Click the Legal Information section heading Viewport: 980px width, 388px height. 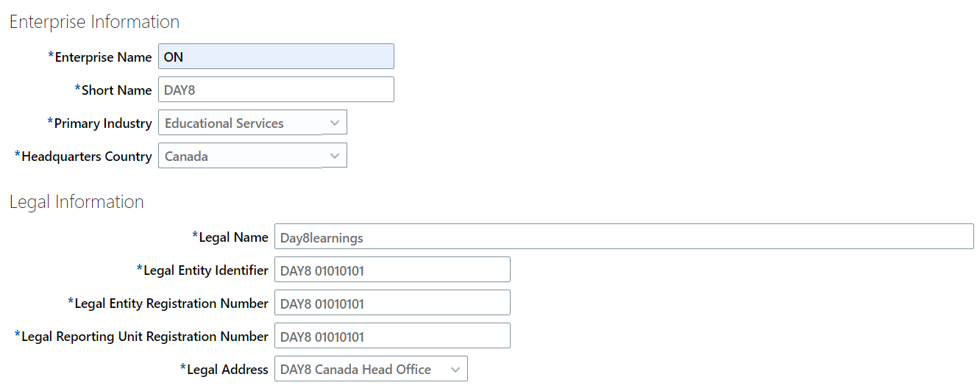tap(77, 202)
